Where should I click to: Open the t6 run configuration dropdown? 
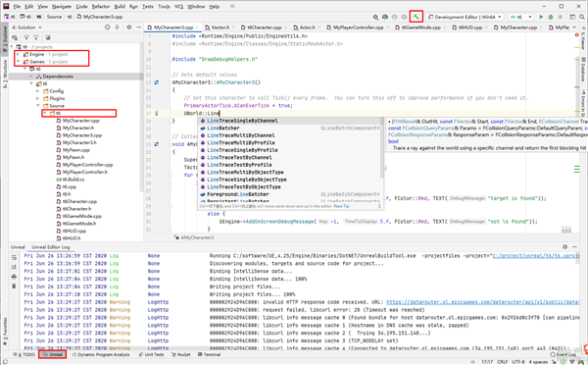click(520, 17)
